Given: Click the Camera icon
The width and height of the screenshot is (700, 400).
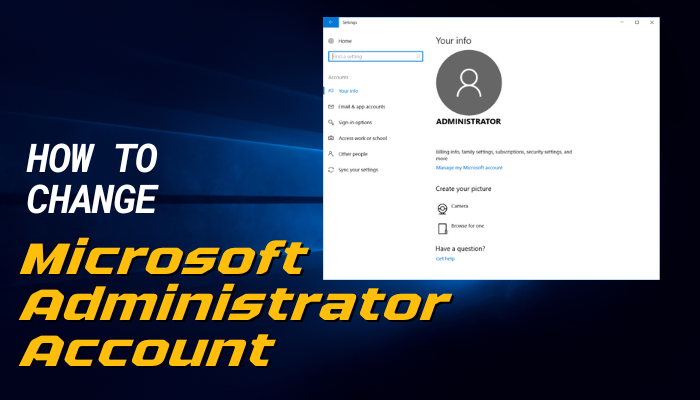Looking at the screenshot, I should (x=442, y=208).
